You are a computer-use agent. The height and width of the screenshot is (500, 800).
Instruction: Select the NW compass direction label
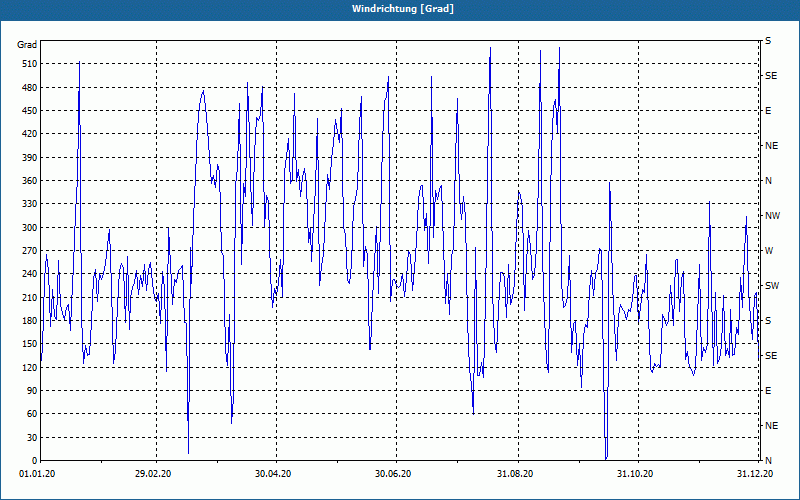click(x=772, y=216)
